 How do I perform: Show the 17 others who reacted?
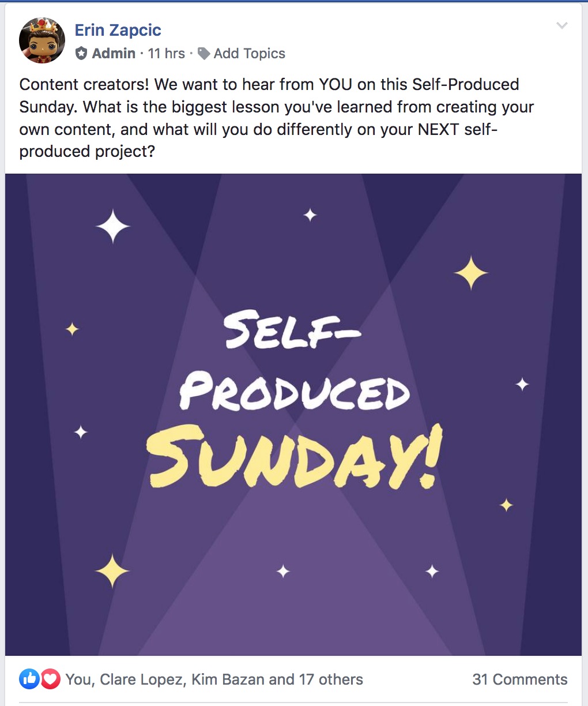tap(330, 679)
